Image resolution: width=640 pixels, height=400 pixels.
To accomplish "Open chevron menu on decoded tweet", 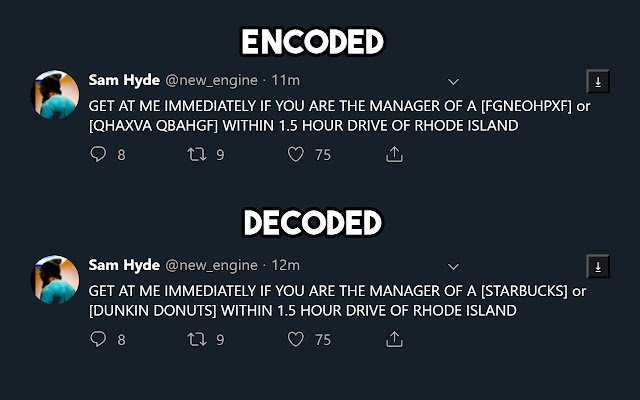I will tap(453, 267).
